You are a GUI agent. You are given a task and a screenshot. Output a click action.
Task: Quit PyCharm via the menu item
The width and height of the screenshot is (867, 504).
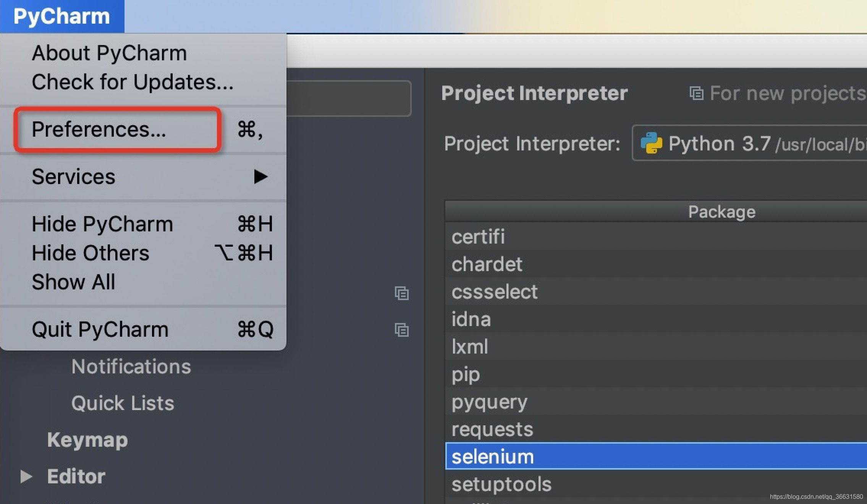tap(100, 328)
